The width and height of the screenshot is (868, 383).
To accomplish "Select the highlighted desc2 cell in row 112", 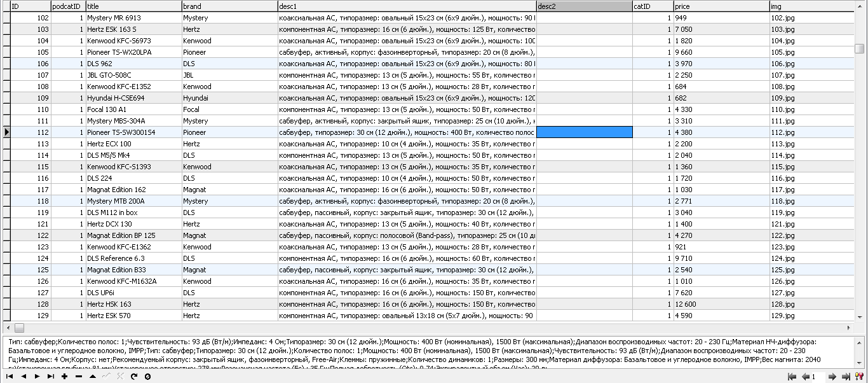I will 585,132.
